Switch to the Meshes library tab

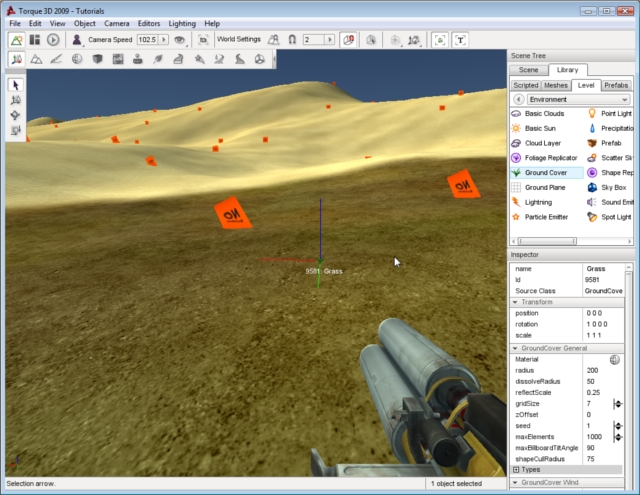pyautogui.click(x=556, y=85)
